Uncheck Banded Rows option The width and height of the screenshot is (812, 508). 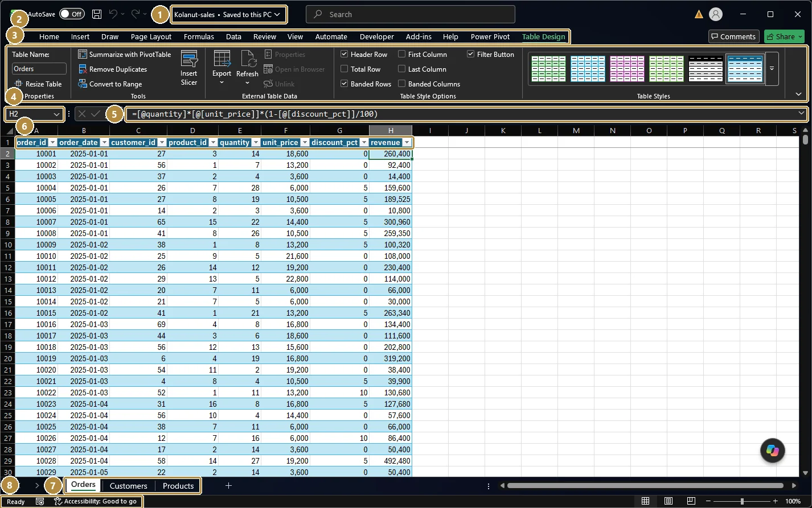tap(345, 84)
